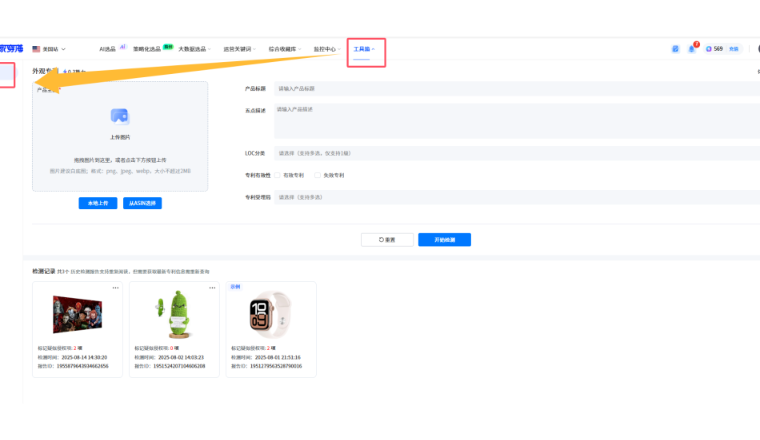This screenshot has height=440, width=760.
Task: Check the 失效专利 checkbox
Action: [x=317, y=175]
